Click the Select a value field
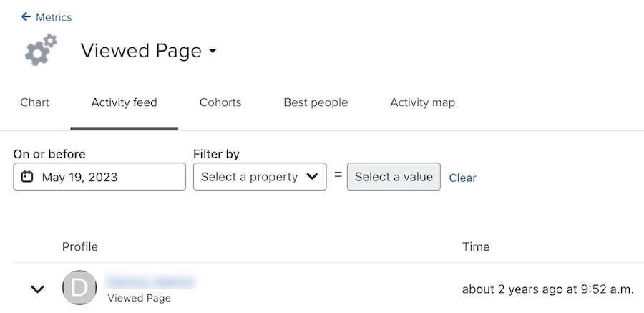 click(x=394, y=177)
